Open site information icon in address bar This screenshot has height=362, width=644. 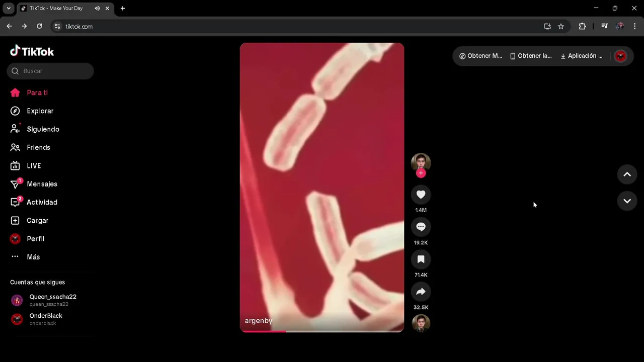[57, 26]
